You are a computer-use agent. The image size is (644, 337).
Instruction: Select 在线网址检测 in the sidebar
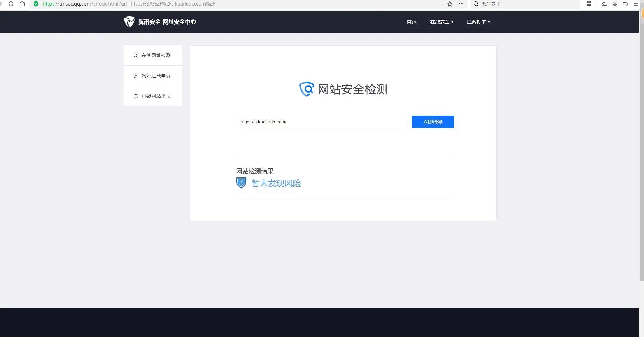[153, 55]
